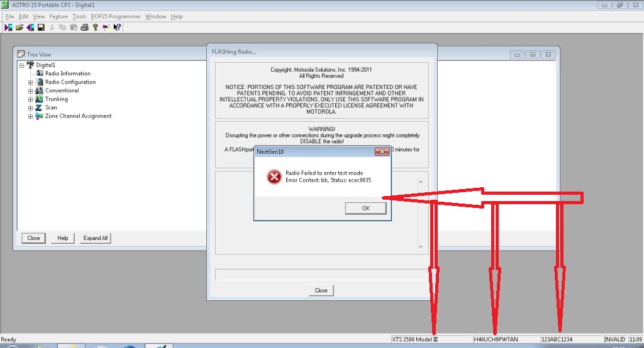Image resolution: width=644 pixels, height=348 pixels.
Task: Open the Help menu
Action: pos(177,16)
